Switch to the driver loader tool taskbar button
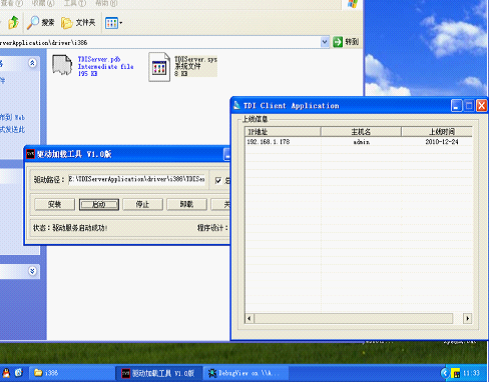This screenshot has width=489, height=382. 159,373
